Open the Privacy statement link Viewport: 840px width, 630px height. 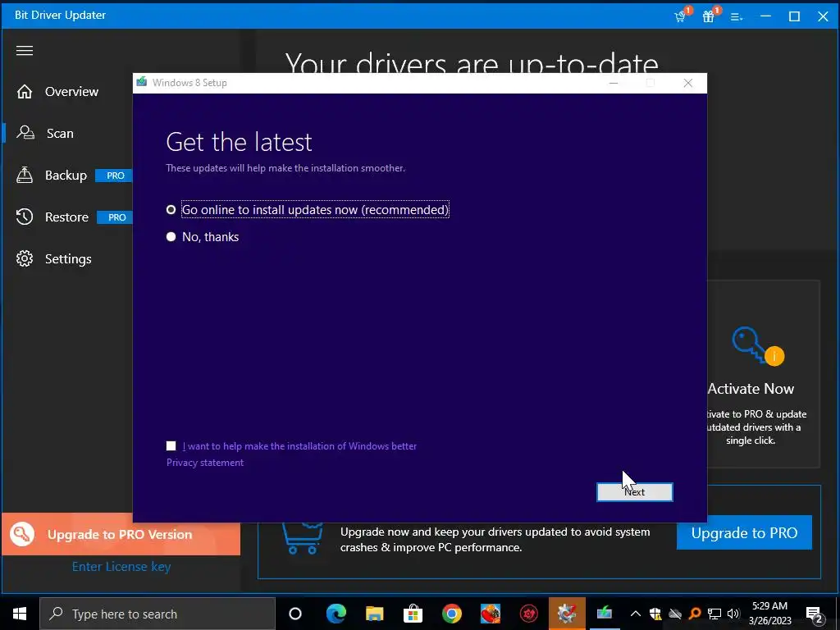[x=204, y=463]
